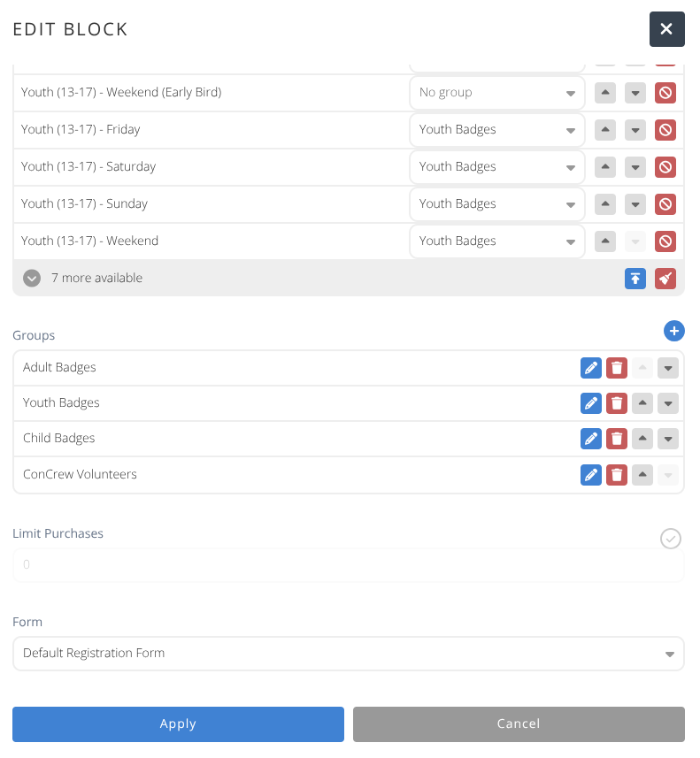The height and width of the screenshot is (758, 700).
Task: Open the Form dropdown showing Default Registration Form
Action: (x=348, y=654)
